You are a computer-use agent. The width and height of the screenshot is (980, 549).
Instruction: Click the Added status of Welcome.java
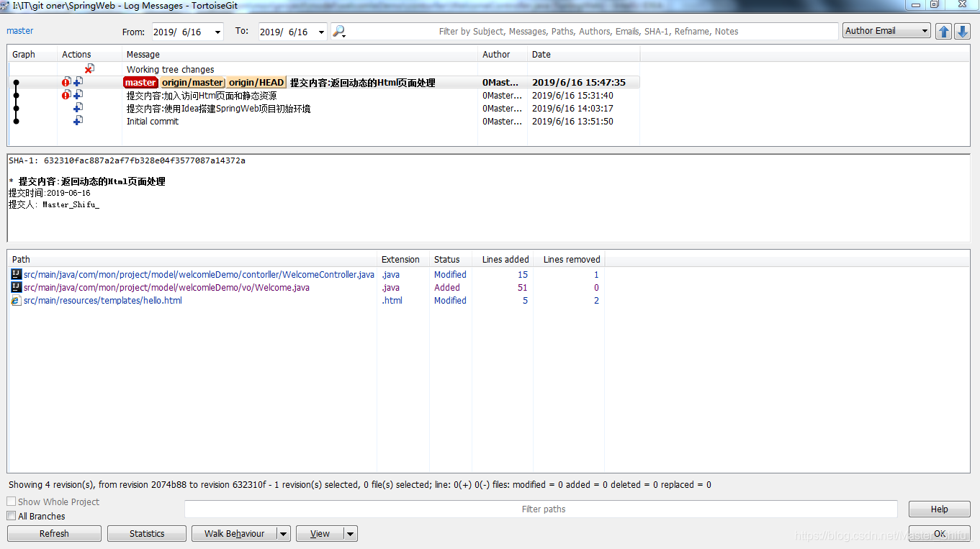tap(447, 287)
